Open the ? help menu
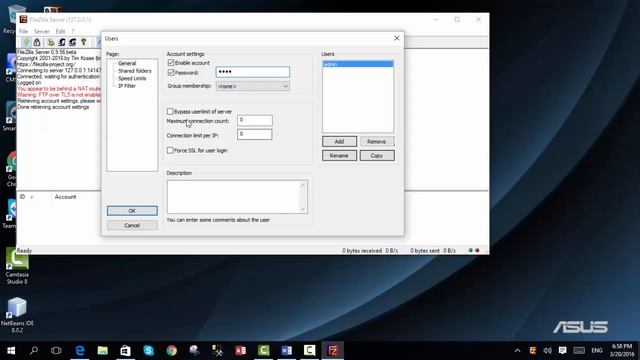Screen dimensions: 640x360 click(73, 31)
